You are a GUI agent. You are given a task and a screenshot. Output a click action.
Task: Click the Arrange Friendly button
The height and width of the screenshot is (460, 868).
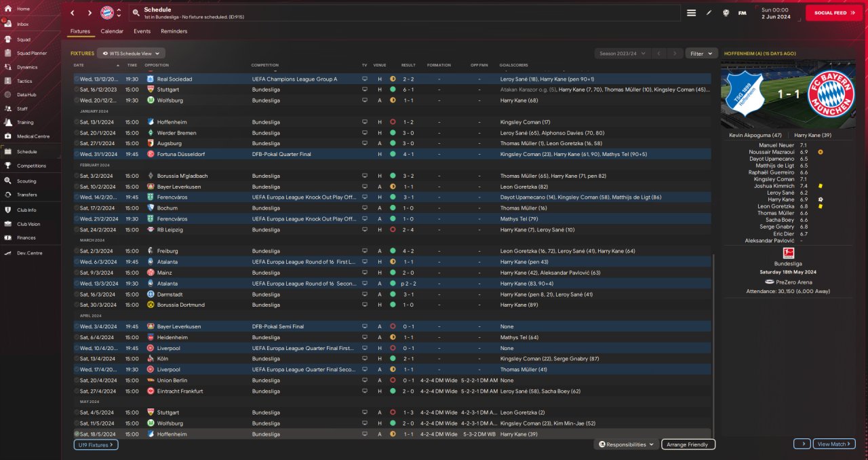click(688, 444)
